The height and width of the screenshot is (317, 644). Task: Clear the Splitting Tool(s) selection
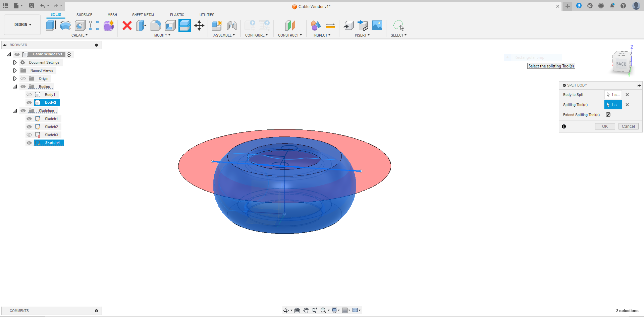coord(627,105)
